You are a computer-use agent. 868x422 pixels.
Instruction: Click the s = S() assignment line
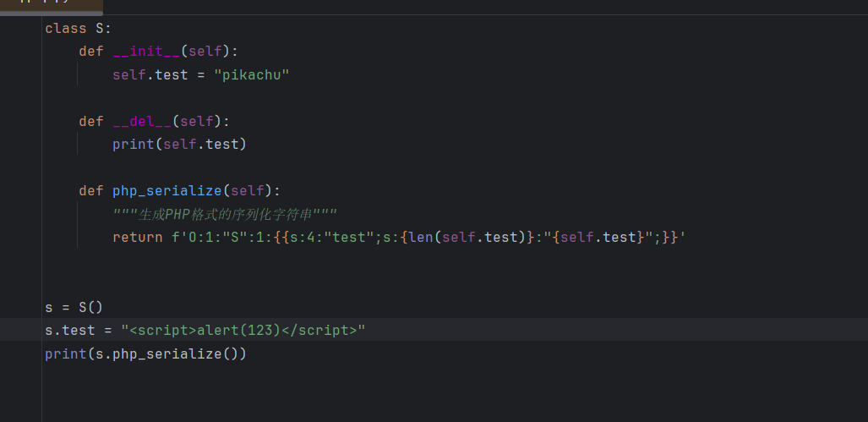(74, 306)
